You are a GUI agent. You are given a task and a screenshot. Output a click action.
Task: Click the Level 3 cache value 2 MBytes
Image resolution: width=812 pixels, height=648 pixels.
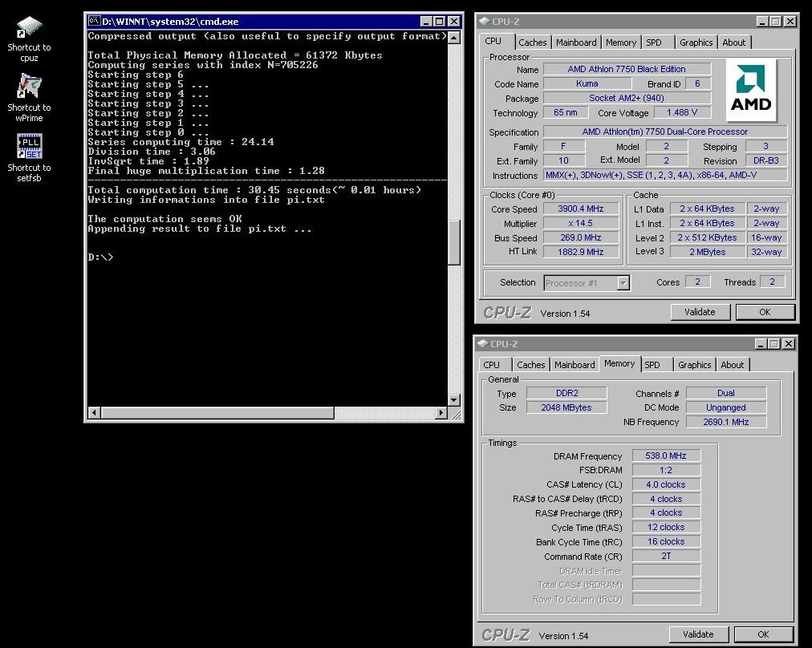(708, 252)
